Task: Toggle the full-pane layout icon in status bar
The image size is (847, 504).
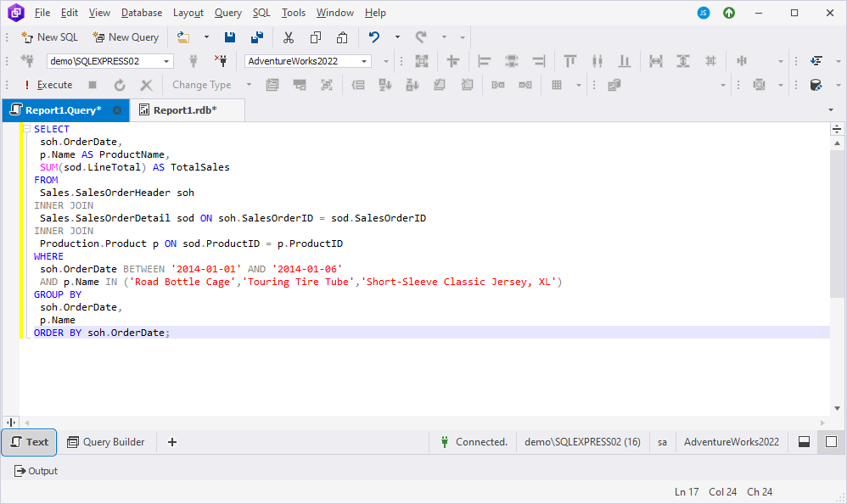Action: tap(832, 442)
